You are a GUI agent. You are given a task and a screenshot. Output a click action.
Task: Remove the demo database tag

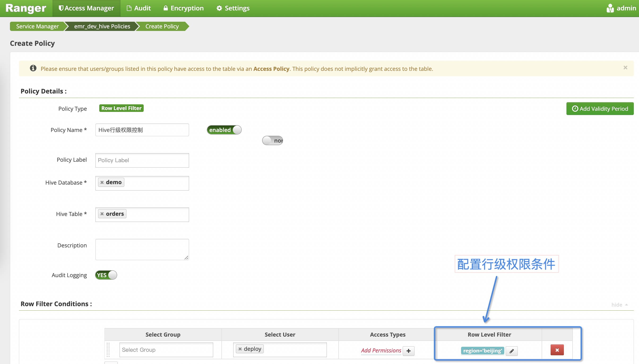(102, 182)
